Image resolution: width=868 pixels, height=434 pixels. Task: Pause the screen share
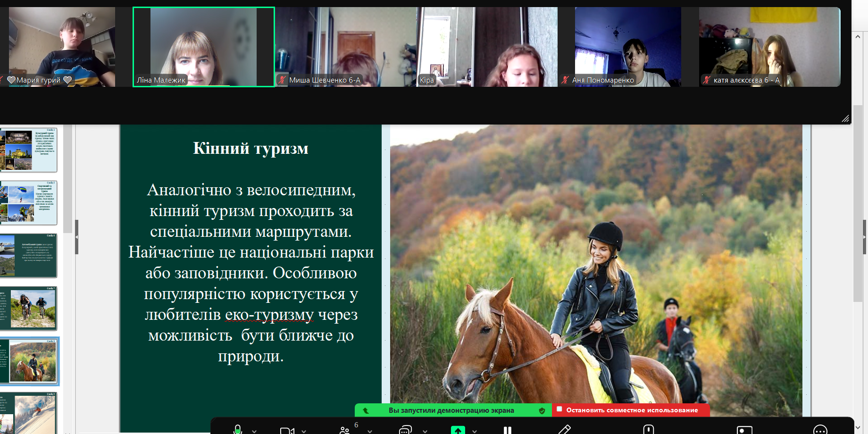(508, 430)
